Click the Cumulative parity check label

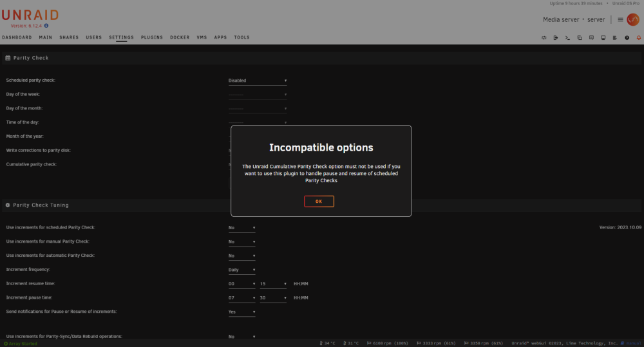click(31, 164)
